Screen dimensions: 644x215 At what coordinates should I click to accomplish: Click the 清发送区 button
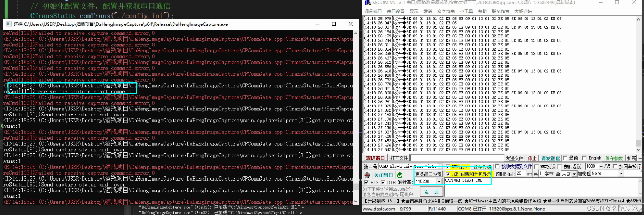pos(551,158)
